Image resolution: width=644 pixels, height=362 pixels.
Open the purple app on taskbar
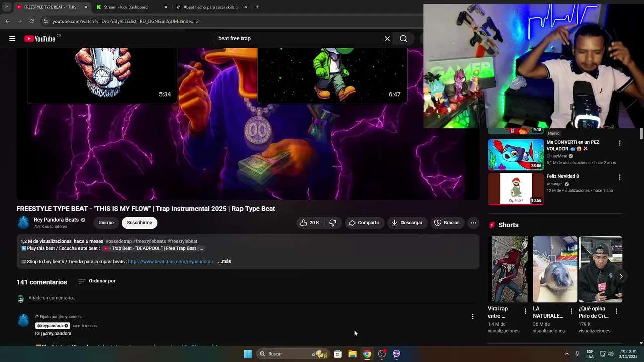(x=397, y=354)
